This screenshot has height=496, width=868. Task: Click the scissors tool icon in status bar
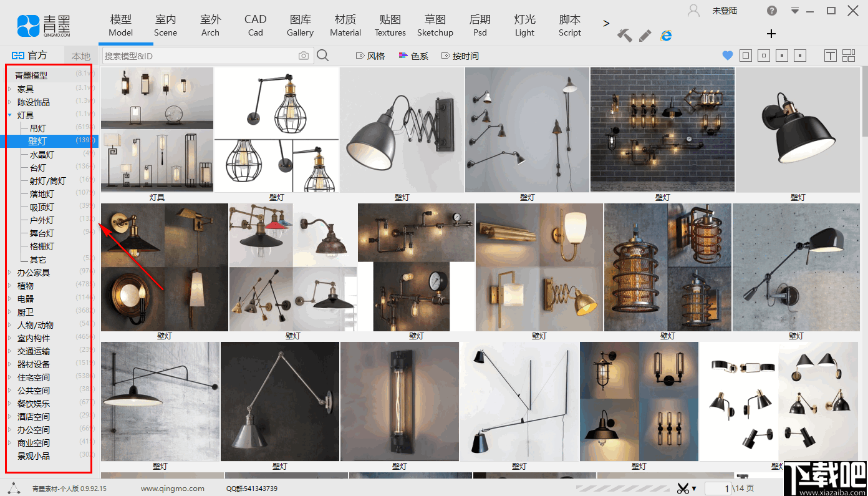point(683,488)
